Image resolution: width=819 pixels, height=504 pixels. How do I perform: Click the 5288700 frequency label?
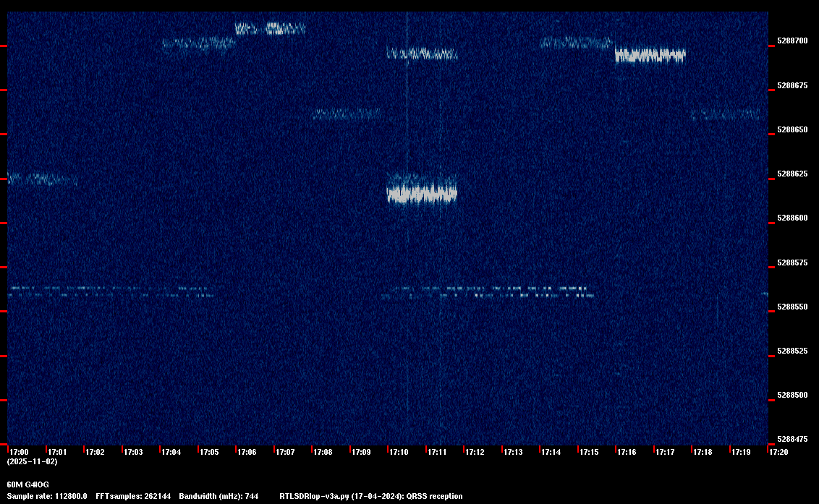792,40
